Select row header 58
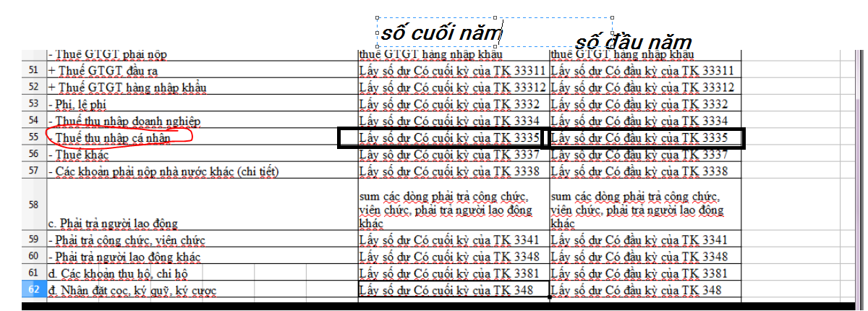Viewport: 868px width, 311px height. tap(34, 205)
